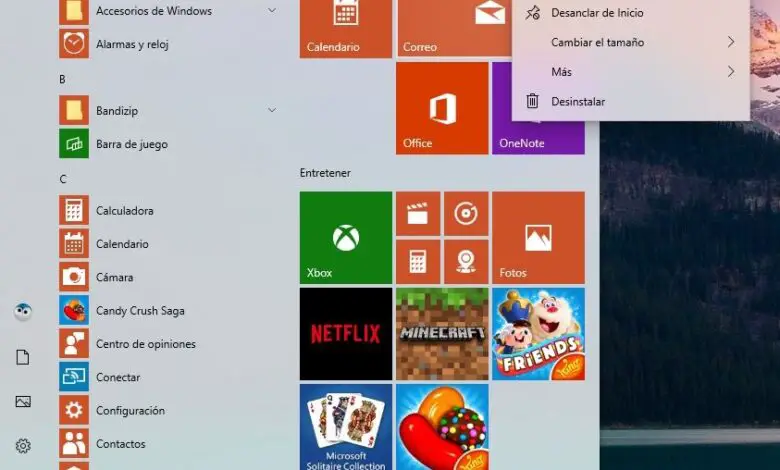Open Cambiar el tamaño submenu arrow

[731, 42]
